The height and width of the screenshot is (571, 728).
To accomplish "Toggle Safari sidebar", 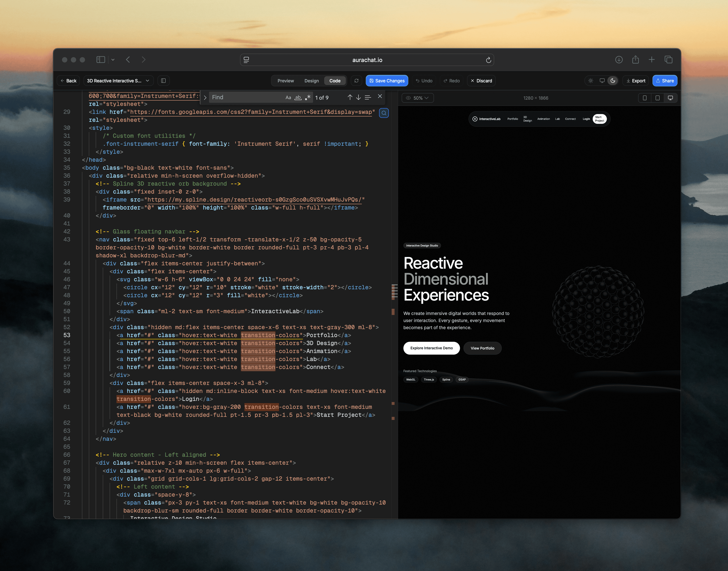I will [101, 60].
